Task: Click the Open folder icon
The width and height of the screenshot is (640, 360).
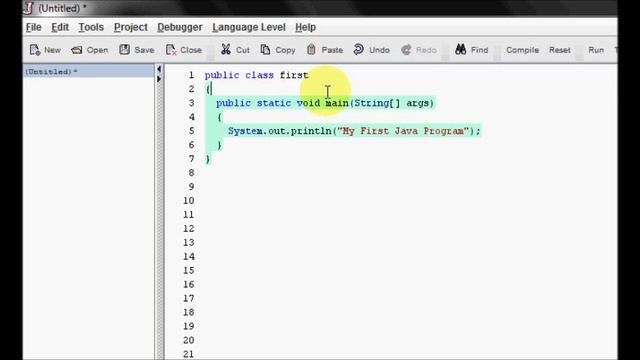Action: tap(77, 50)
